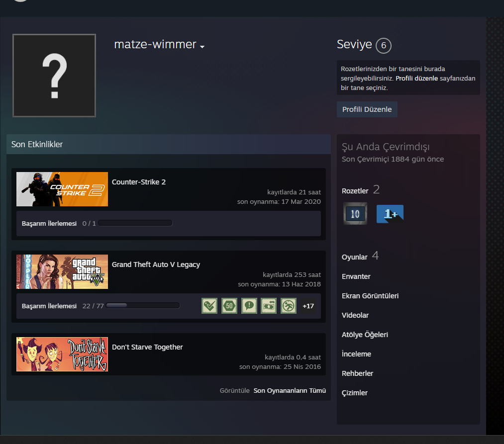504x444 pixels.
Task: Open the Counter-Strike 2 game banner
Action: [62, 189]
